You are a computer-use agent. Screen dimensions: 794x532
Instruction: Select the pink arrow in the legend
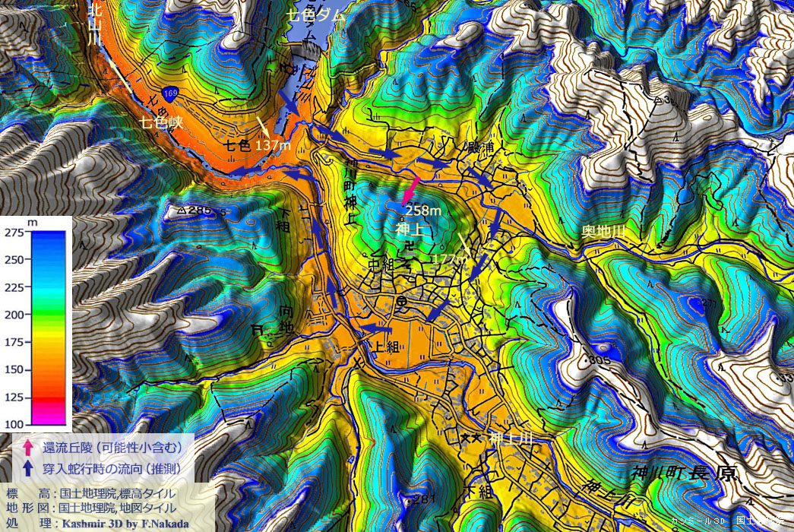pyautogui.click(x=27, y=448)
